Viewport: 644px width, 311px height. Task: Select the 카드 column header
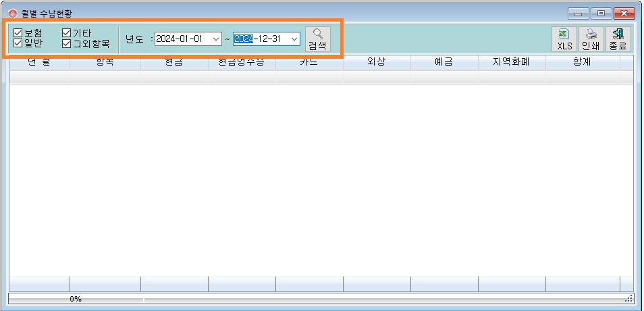click(x=309, y=62)
